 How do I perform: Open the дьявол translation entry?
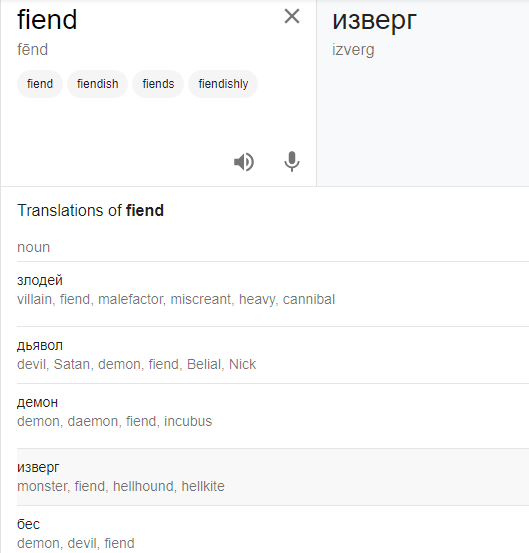(x=273, y=355)
